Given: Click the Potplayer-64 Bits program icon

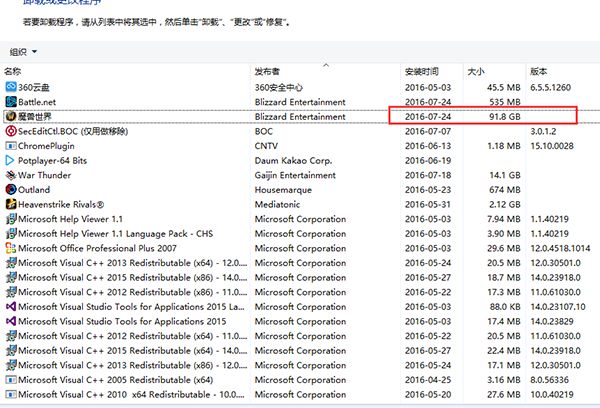Looking at the screenshot, I should pyautogui.click(x=11, y=160).
